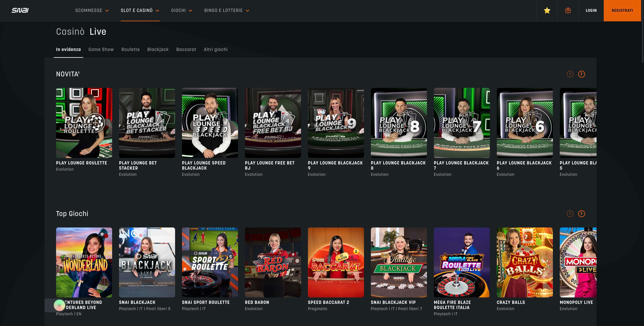The width and height of the screenshot is (644, 326).
Task: Expand the Giochi dropdown menu
Action: coord(182,10)
